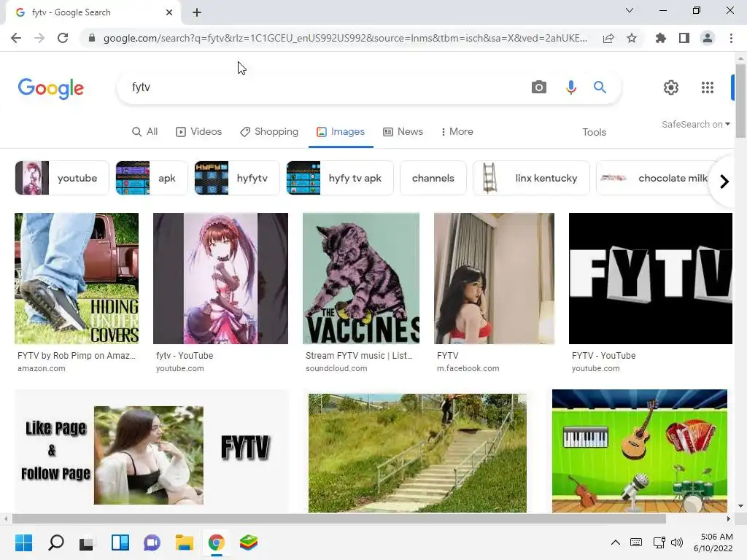Viewport: 747px width, 560px height.
Task: Select the linx kentucky chip
Action: coord(531,178)
